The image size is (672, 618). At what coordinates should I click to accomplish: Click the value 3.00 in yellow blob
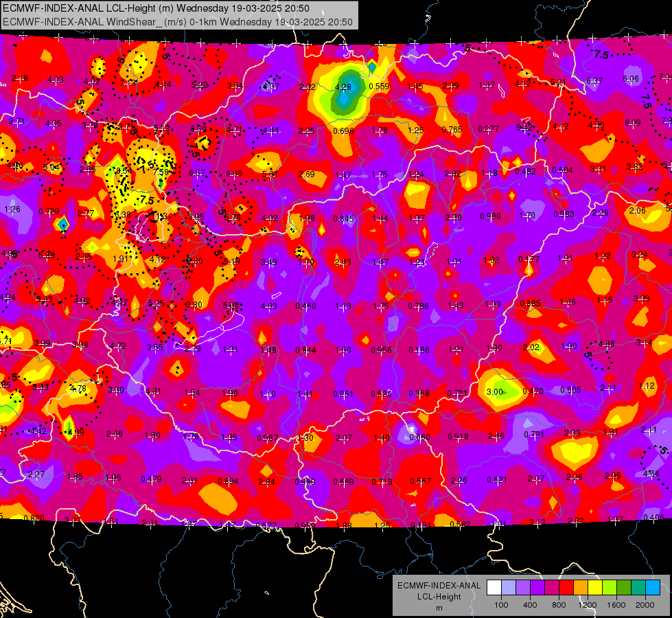(x=495, y=392)
